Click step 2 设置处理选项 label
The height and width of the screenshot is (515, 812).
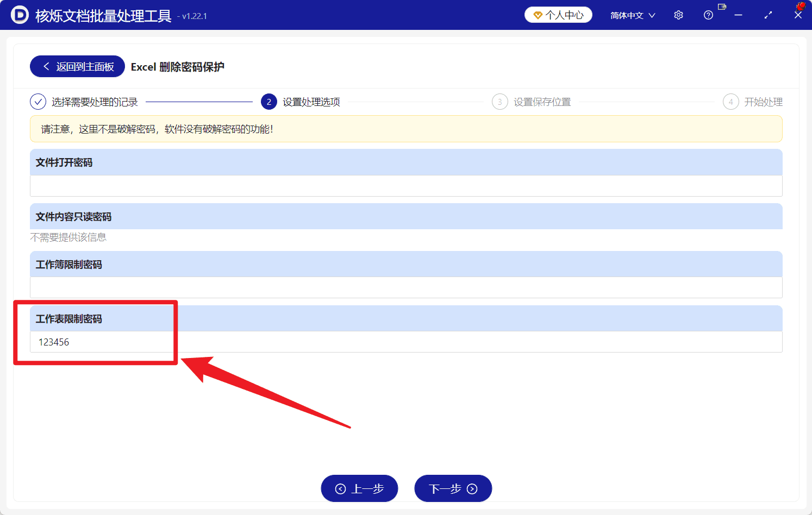coord(311,102)
